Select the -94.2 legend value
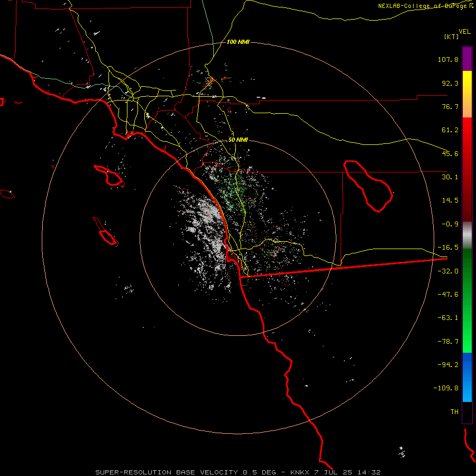This screenshot has height=476, width=476. (x=448, y=364)
